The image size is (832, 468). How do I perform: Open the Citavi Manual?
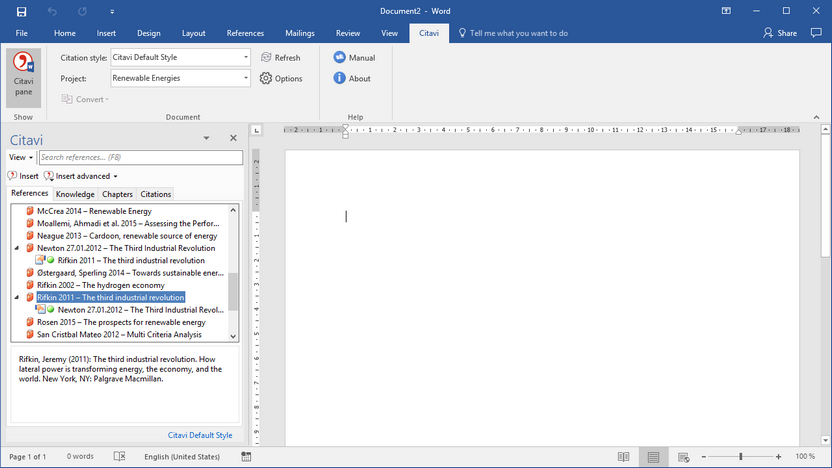354,57
